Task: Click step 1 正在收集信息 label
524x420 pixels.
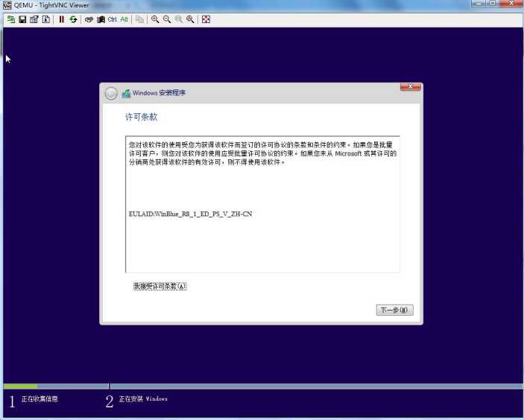Action: pyautogui.click(x=40, y=399)
